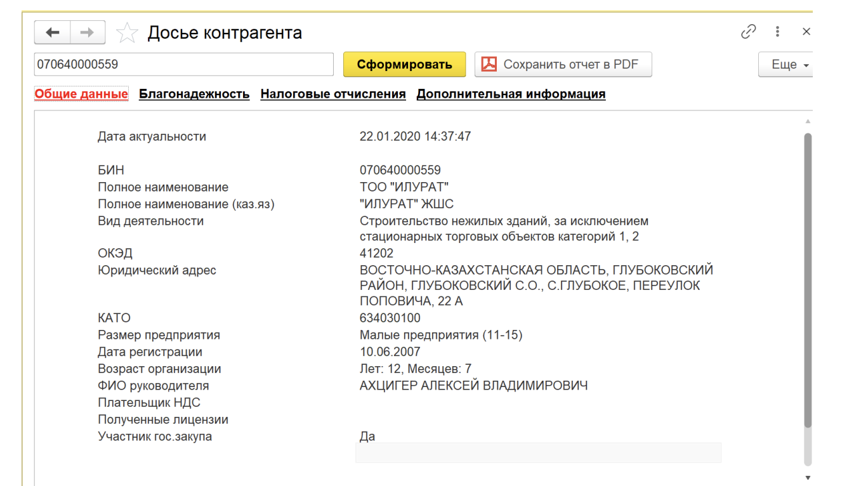Open the three-dot options menu

[x=777, y=32]
